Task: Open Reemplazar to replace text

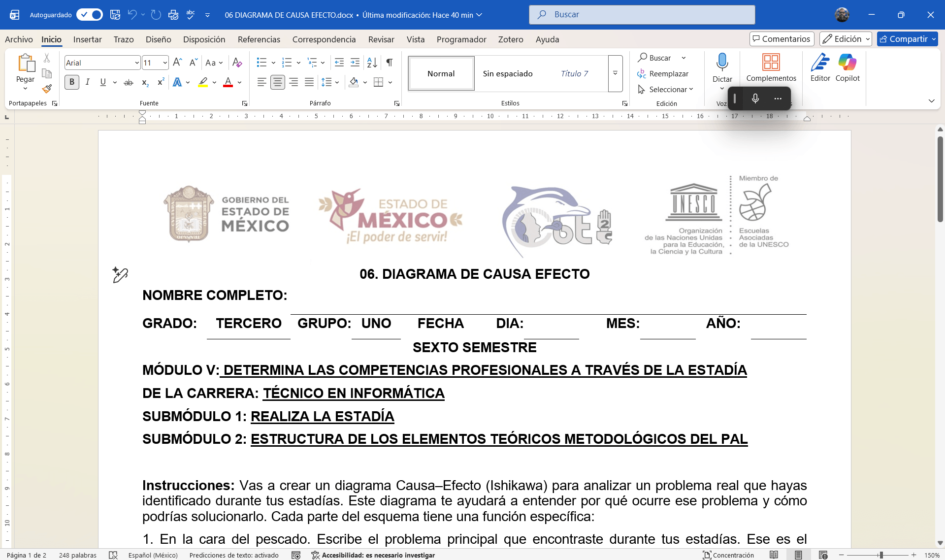Action: pos(664,73)
